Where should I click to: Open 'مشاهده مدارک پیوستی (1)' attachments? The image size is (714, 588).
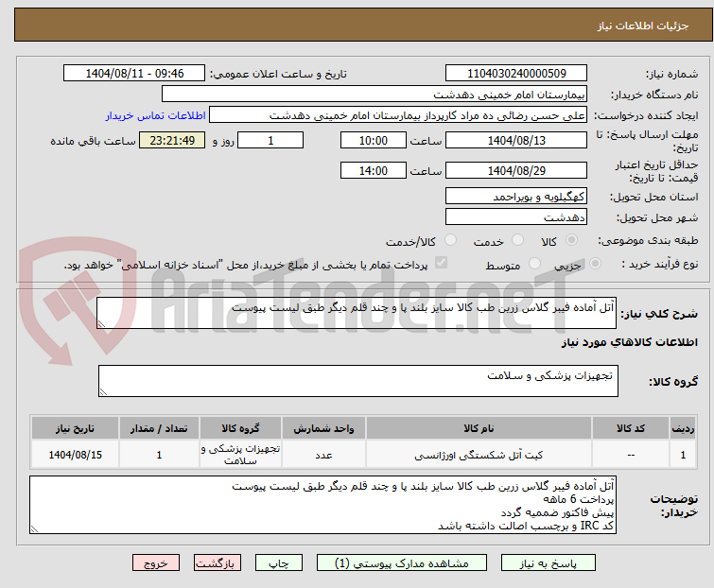click(408, 562)
